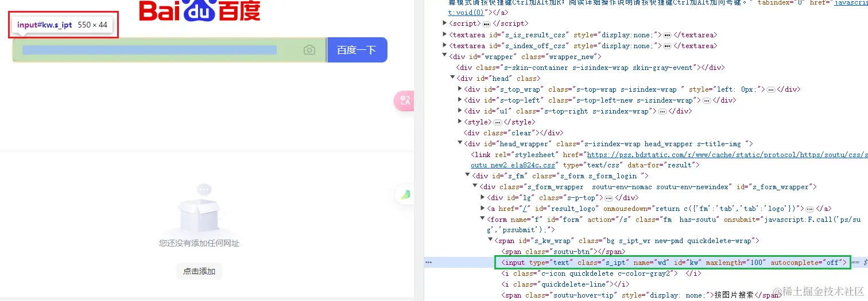The width and height of the screenshot is (868, 301).
Task: Click ellipsis badge in the script element row
Action: point(486,24)
